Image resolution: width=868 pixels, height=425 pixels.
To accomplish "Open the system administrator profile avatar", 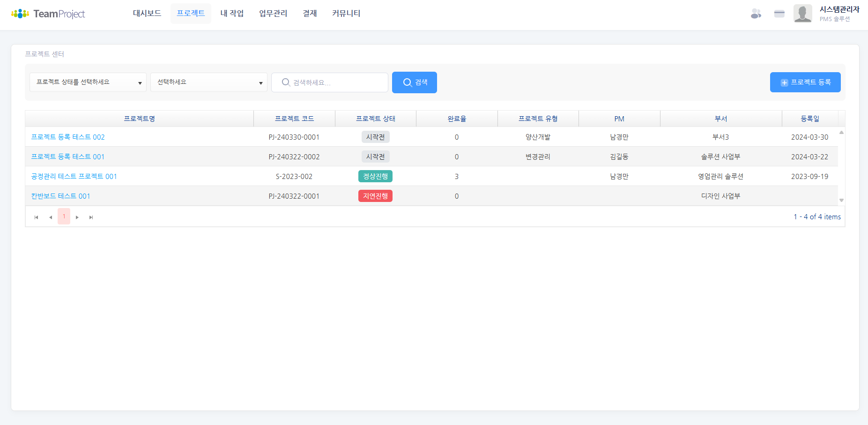I will (802, 14).
